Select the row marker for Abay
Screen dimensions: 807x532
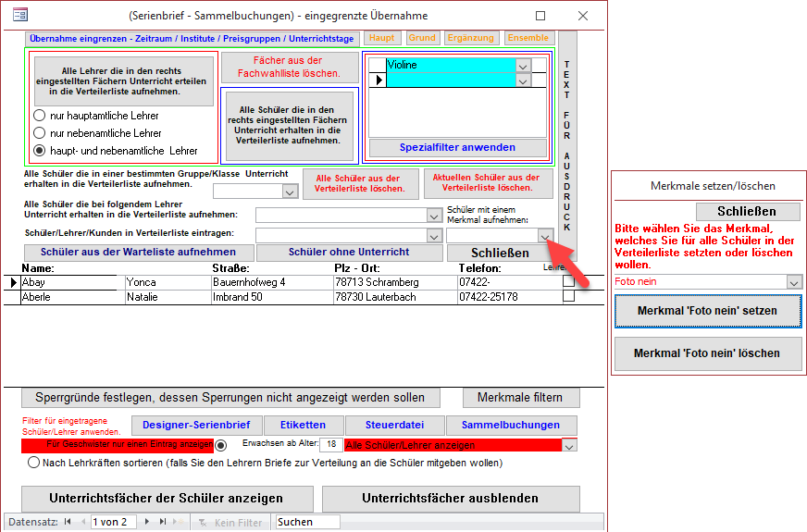[x=12, y=282]
